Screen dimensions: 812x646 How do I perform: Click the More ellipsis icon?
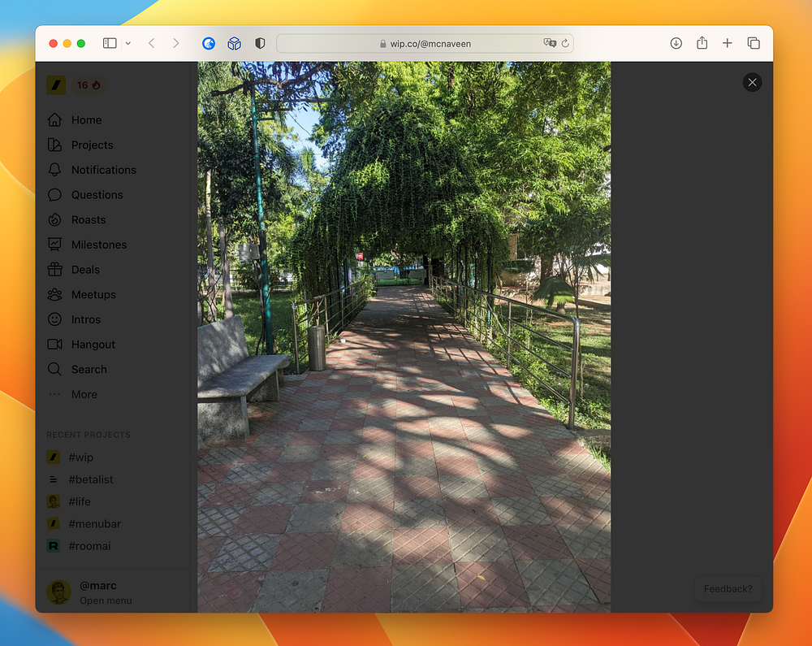pyautogui.click(x=54, y=394)
